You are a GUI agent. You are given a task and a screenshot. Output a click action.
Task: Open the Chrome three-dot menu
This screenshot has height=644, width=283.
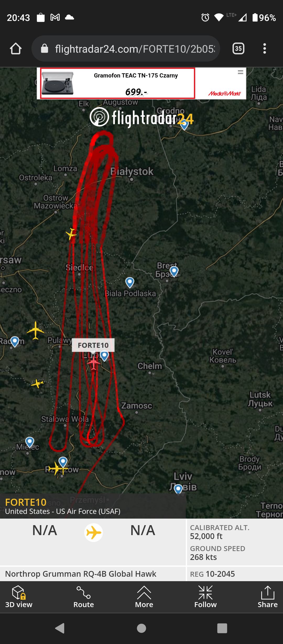(x=265, y=49)
